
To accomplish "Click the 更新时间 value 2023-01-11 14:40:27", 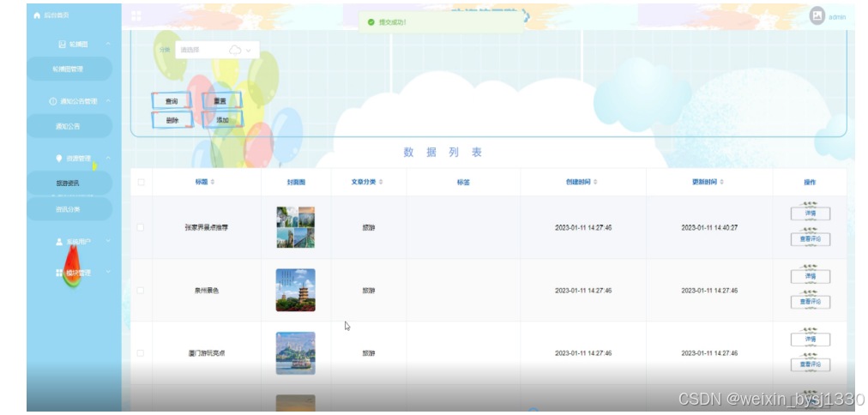I will point(709,227).
